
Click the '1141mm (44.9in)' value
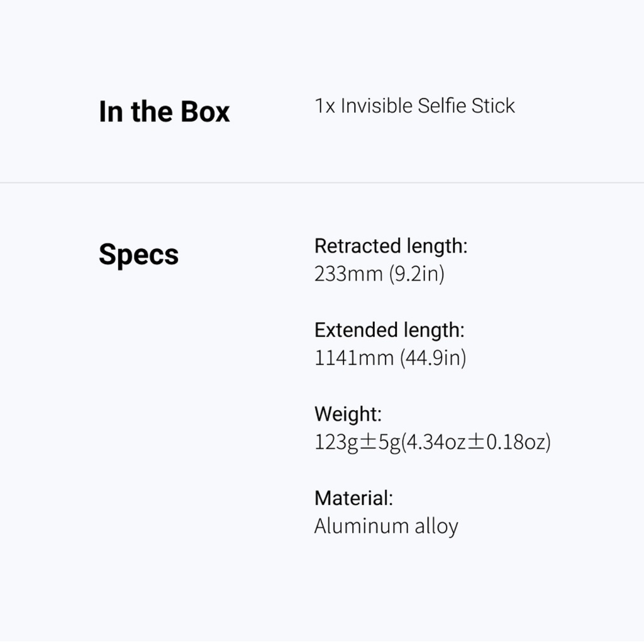(390, 358)
